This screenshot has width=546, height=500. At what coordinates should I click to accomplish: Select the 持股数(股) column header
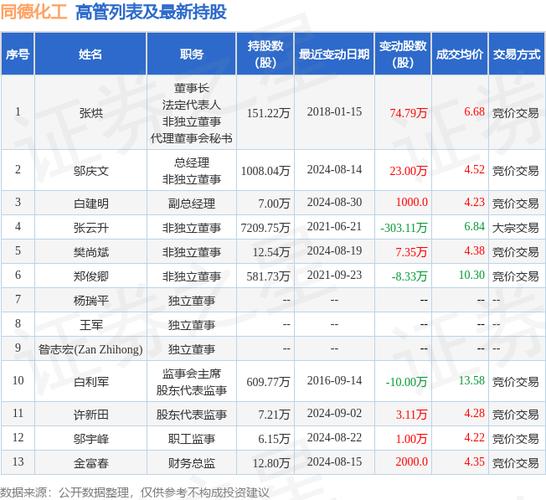click(265, 54)
